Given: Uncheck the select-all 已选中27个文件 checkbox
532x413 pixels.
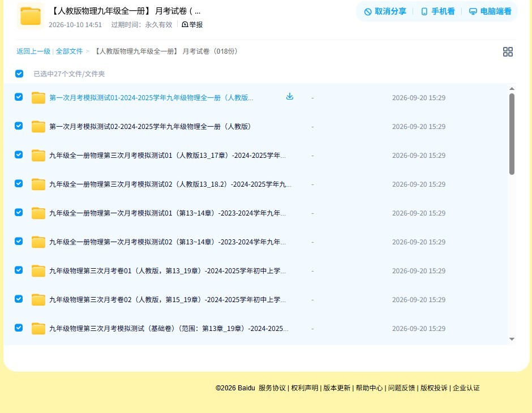Looking at the screenshot, I should point(19,74).
